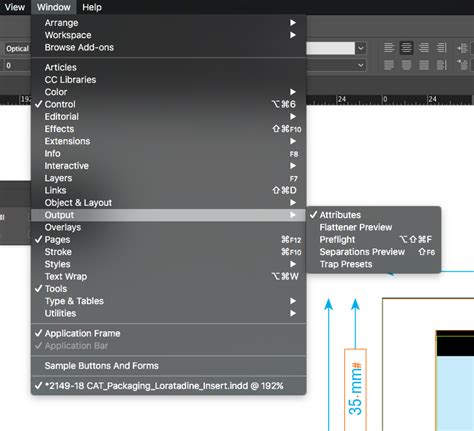Open the Overlays panel
Image resolution: width=474 pixels, height=431 pixels.
169,227
